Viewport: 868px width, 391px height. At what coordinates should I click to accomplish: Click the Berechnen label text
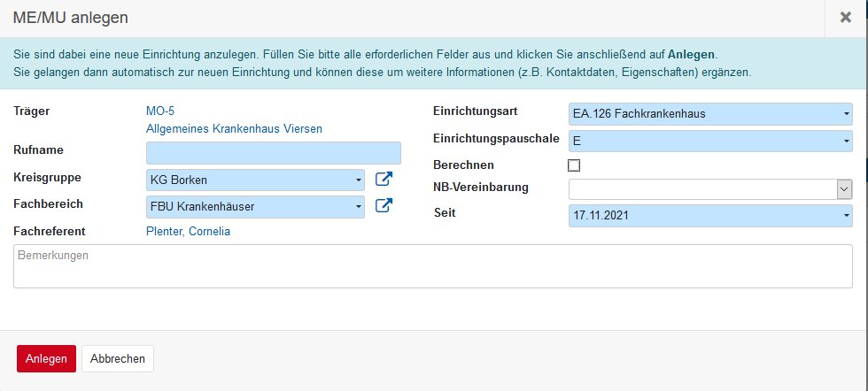(463, 165)
